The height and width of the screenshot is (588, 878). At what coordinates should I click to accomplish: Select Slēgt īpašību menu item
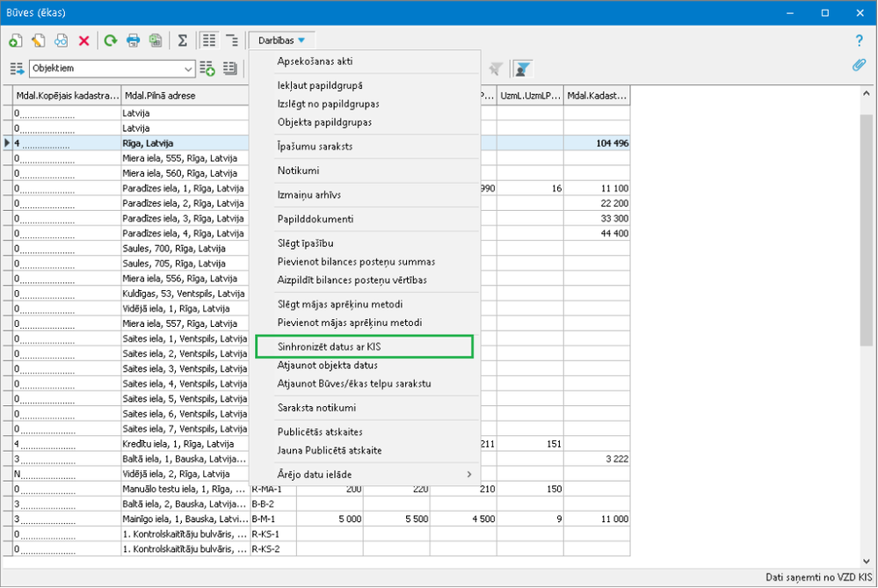point(365,243)
